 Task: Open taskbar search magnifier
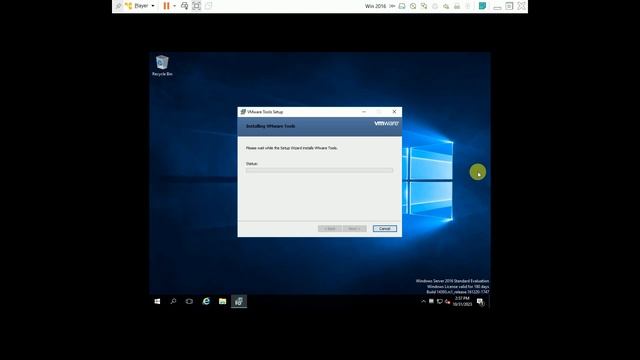[x=173, y=301]
